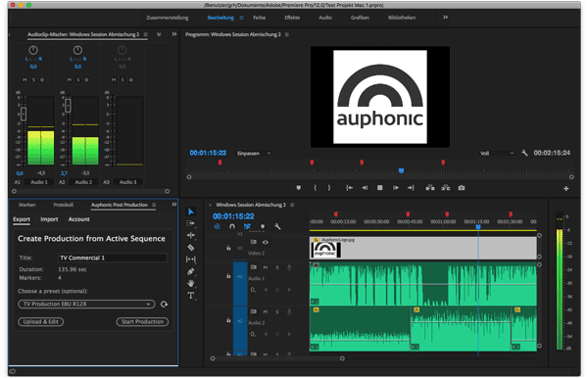588x378 pixels.
Task: Open Einpassen zoom level dropdown
Action: pos(254,153)
